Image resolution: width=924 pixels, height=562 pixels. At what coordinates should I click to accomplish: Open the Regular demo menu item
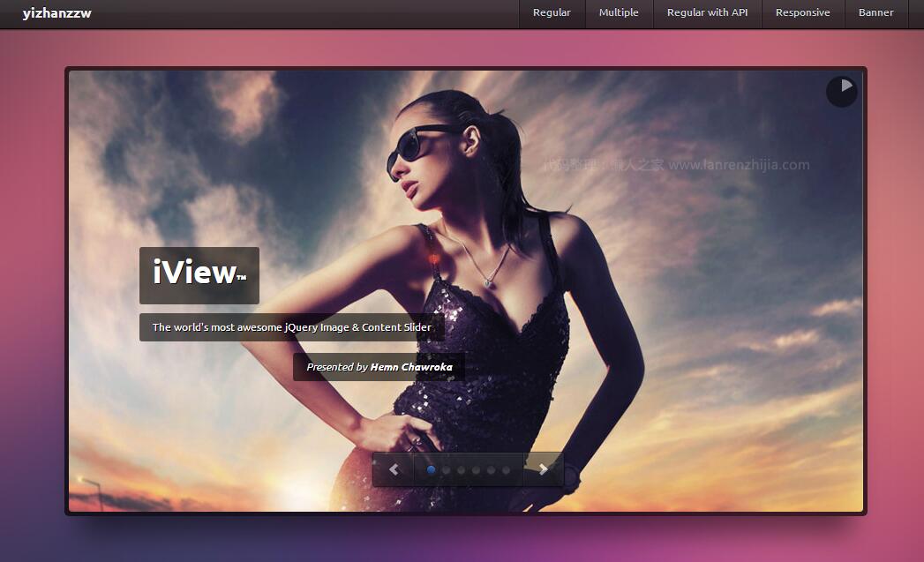pos(552,13)
